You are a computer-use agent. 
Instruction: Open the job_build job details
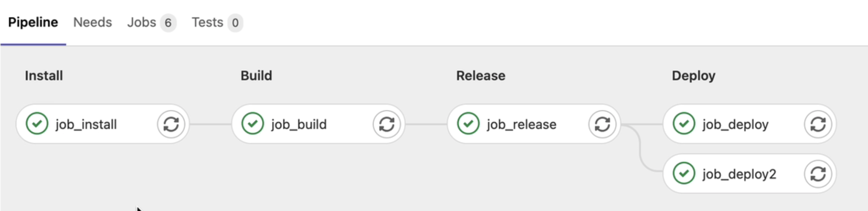pos(299,124)
